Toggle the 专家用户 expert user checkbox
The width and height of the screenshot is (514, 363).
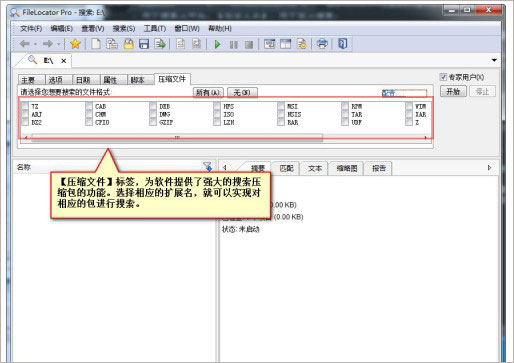coord(443,77)
